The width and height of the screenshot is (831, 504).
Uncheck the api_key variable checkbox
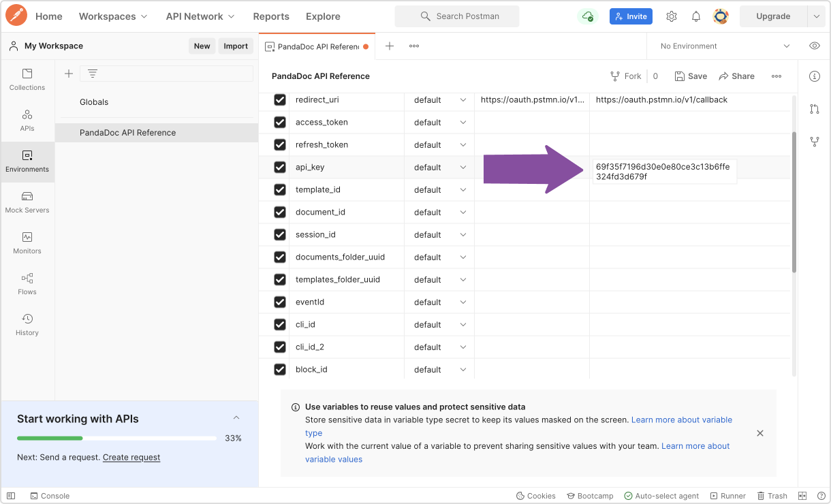[279, 167]
